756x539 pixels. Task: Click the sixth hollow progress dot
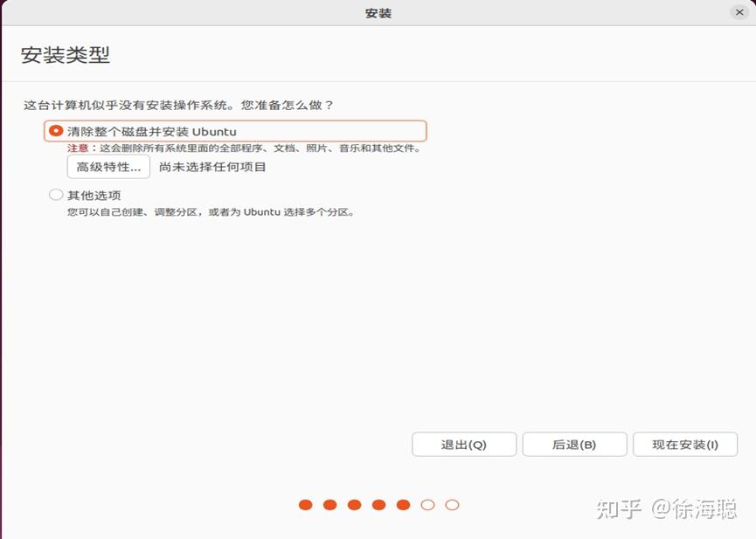click(x=427, y=504)
